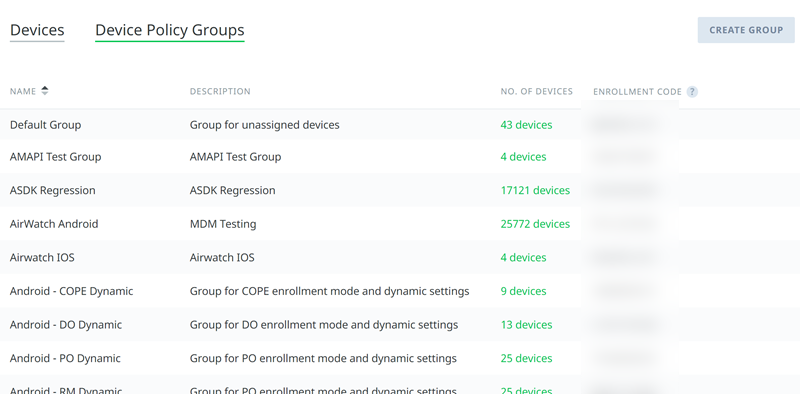Select the ASDK Regression name cell
Image resolution: width=800 pixels, height=394 pixels.
[53, 190]
